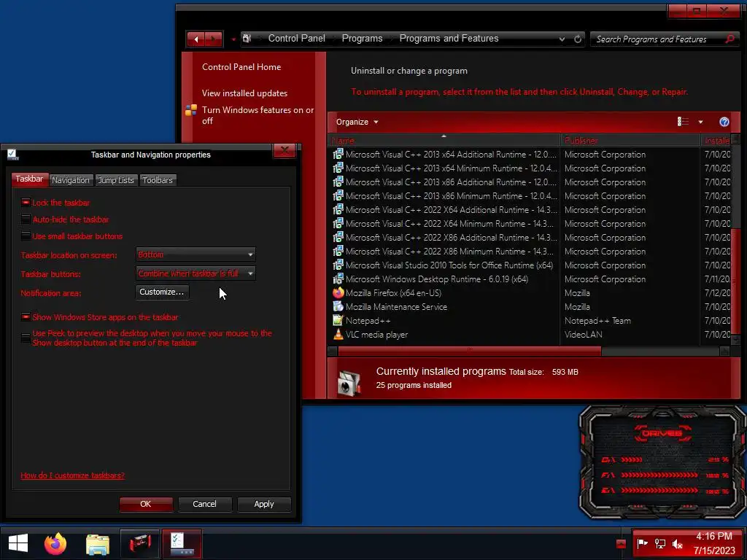Click the Taskbar properties window title icon

[12, 155]
